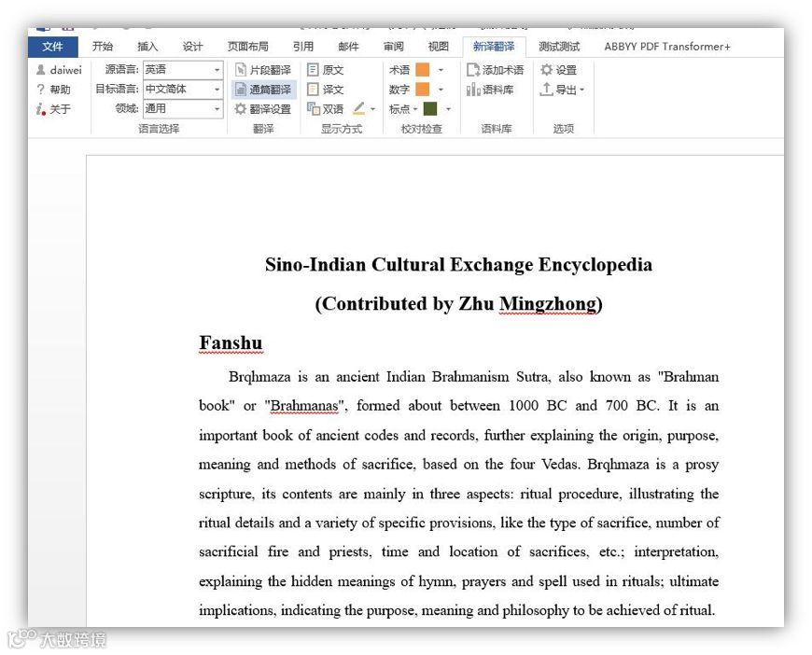Viewport: 812px width, 655px height.
Task: Click the 导出 export upload icon
Action: (546, 90)
